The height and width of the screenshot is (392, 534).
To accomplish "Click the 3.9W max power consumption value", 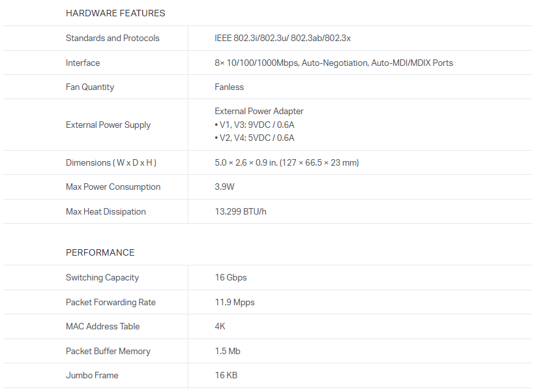I will point(225,187).
